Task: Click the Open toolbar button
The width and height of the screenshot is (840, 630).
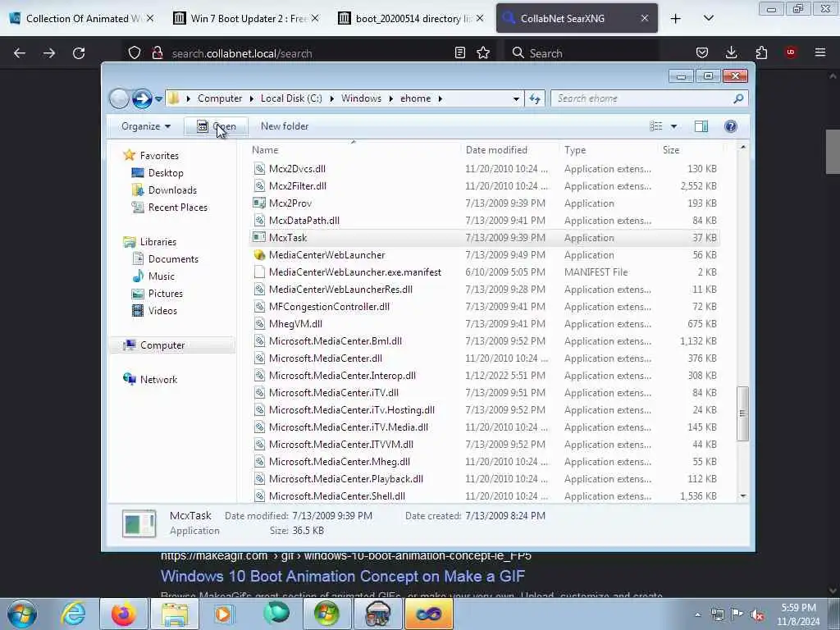Action: coord(216,126)
